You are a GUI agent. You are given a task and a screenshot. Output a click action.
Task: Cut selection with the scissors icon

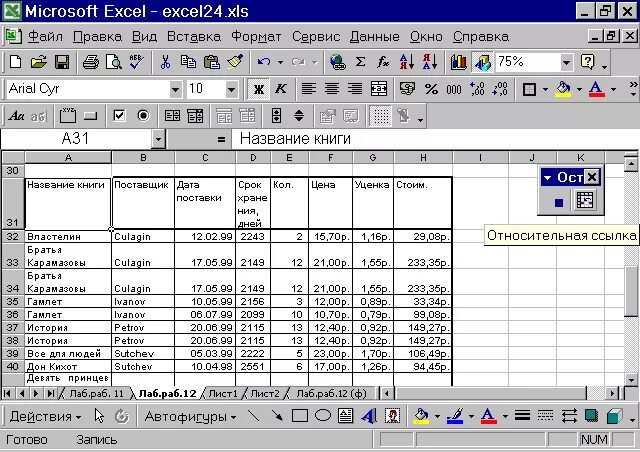(165, 62)
